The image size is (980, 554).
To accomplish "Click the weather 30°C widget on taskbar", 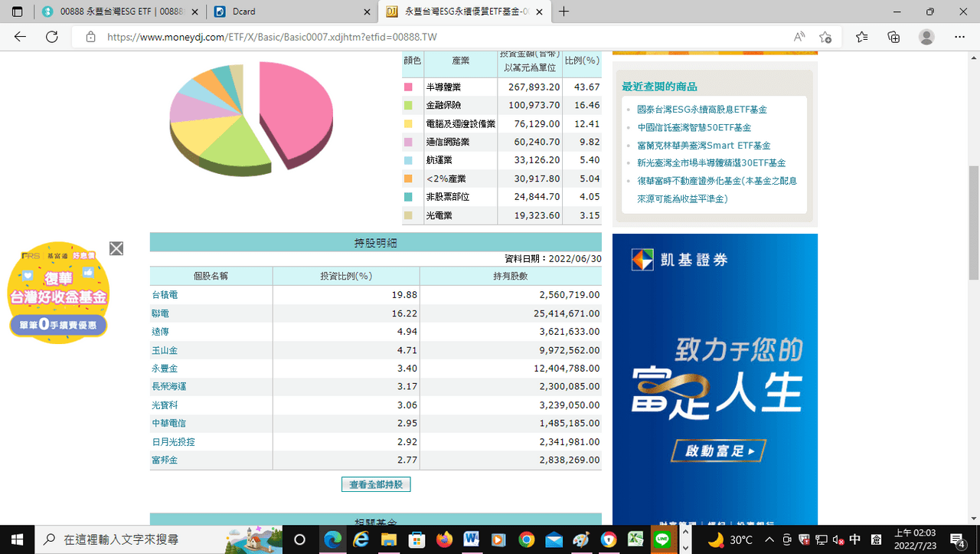I will tap(730, 539).
